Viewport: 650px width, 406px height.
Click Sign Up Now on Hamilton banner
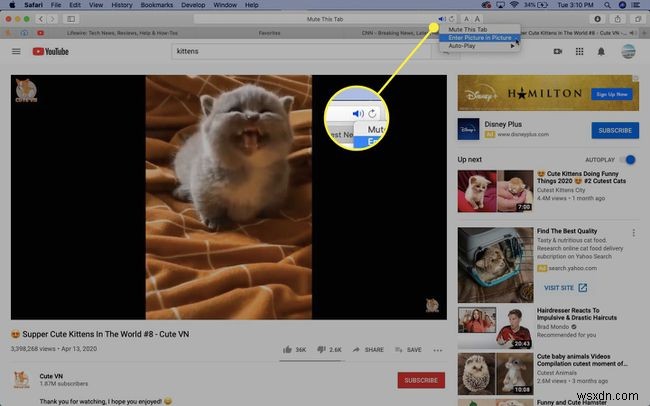(x=612, y=94)
